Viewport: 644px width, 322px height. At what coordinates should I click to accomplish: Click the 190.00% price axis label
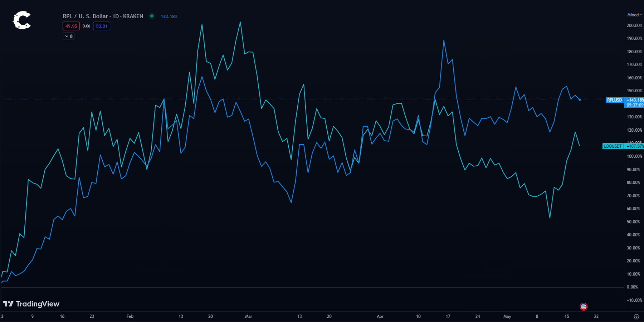pyautogui.click(x=634, y=39)
